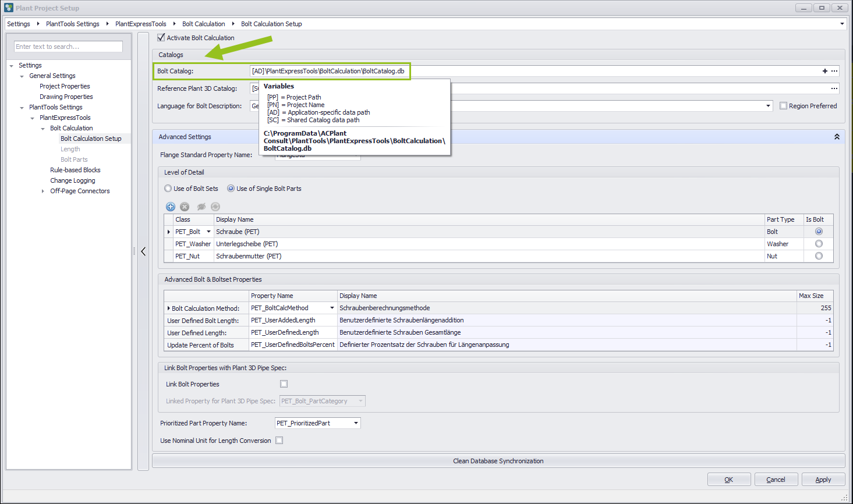
Task: Click the Schraubenberechnungsmethode display name cell
Action: pyautogui.click(x=567, y=308)
